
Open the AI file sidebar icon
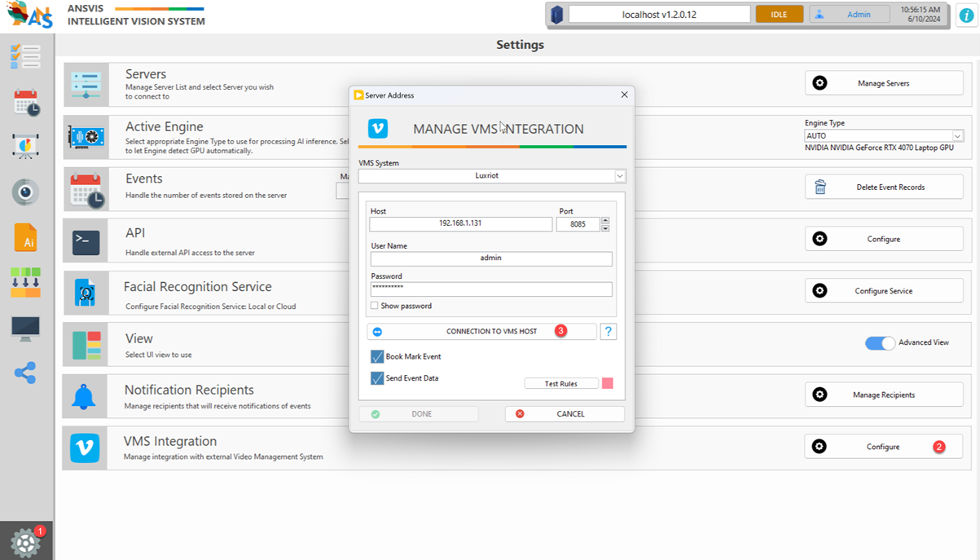click(25, 237)
